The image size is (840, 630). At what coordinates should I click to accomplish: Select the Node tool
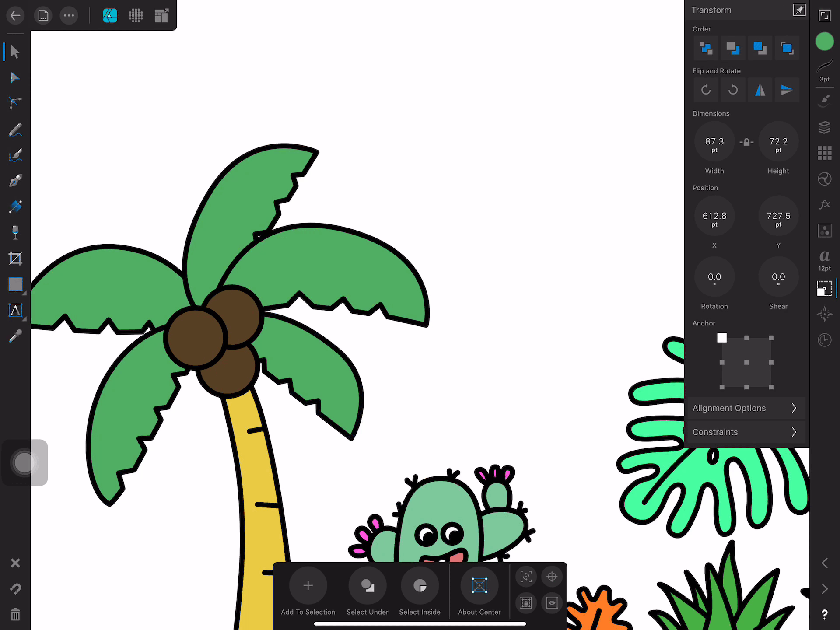coord(15,78)
